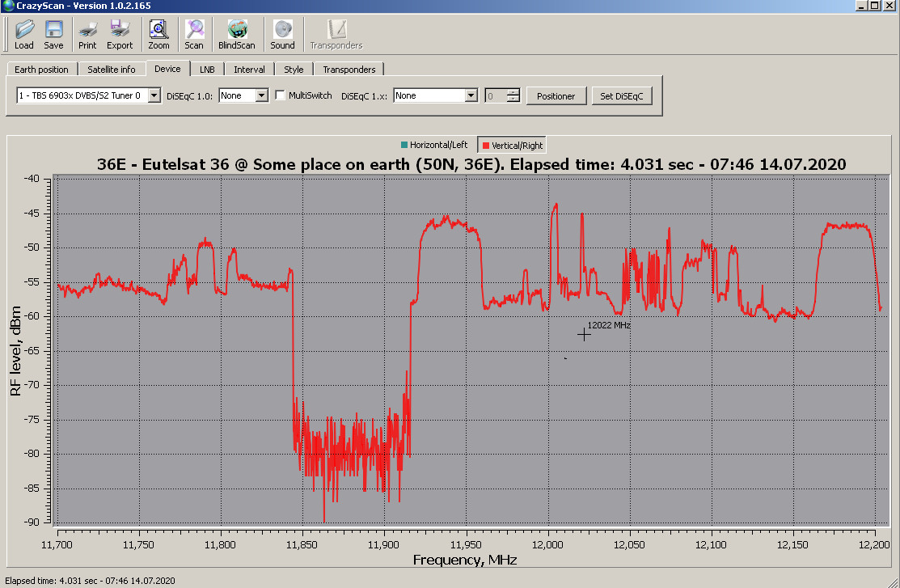Open the TBS 6903x tuner dropdown
The width and height of the screenshot is (900, 588).
point(154,95)
